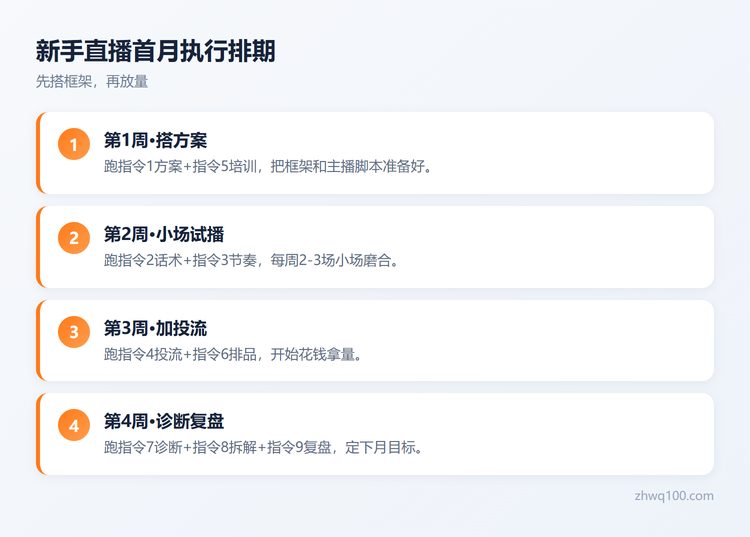Viewport: 750px width, 537px height.
Task: Click the zhwq100.com watermark link
Action: point(674,496)
